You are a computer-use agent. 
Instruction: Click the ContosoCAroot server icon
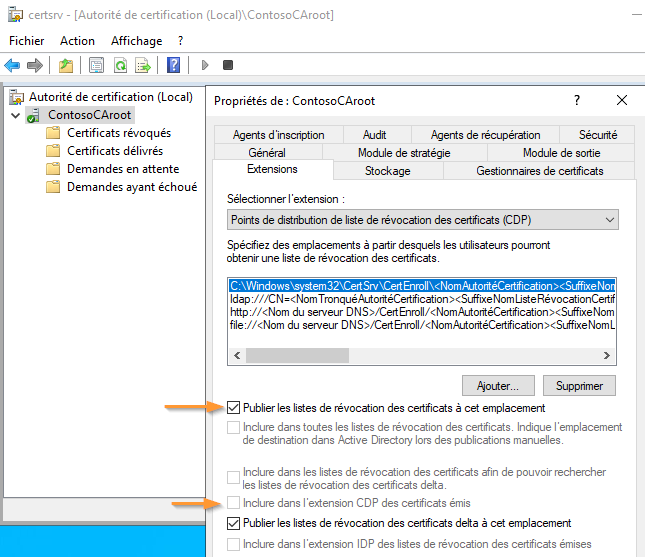point(33,115)
